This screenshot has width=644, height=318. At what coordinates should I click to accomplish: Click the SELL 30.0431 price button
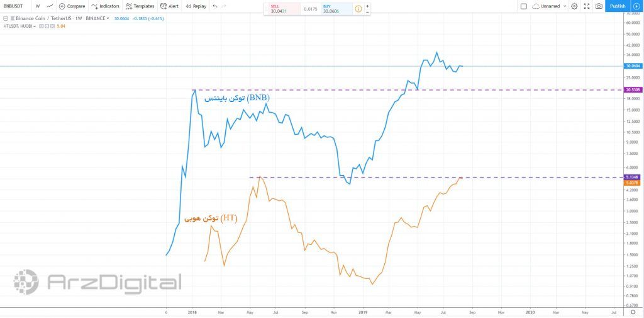click(x=281, y=9)
